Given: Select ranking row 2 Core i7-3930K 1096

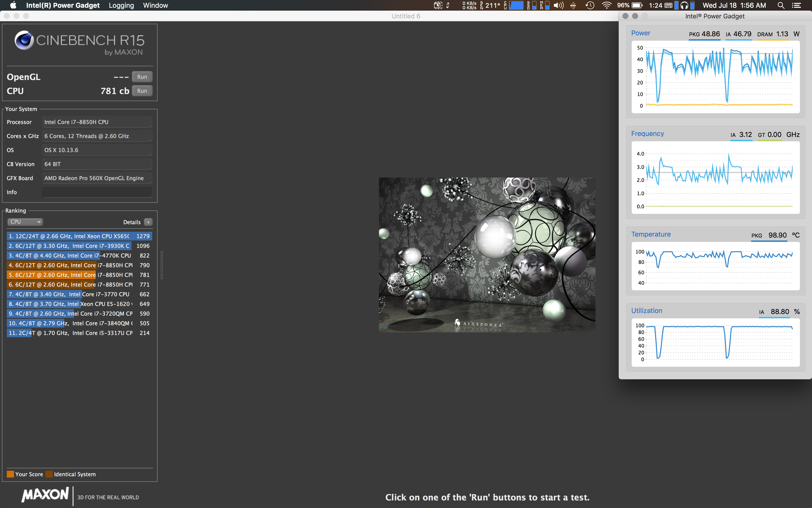Looking at the screenshot, I should coord(80,246).
